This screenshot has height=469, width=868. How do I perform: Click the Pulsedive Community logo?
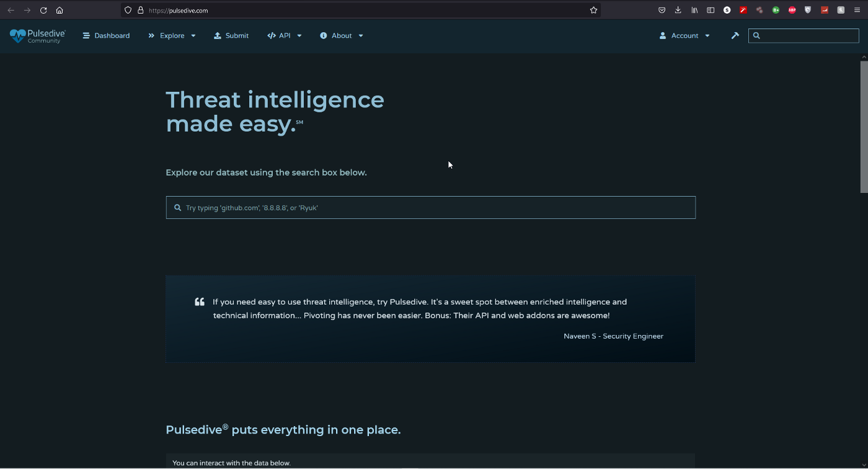click(37, 36)
